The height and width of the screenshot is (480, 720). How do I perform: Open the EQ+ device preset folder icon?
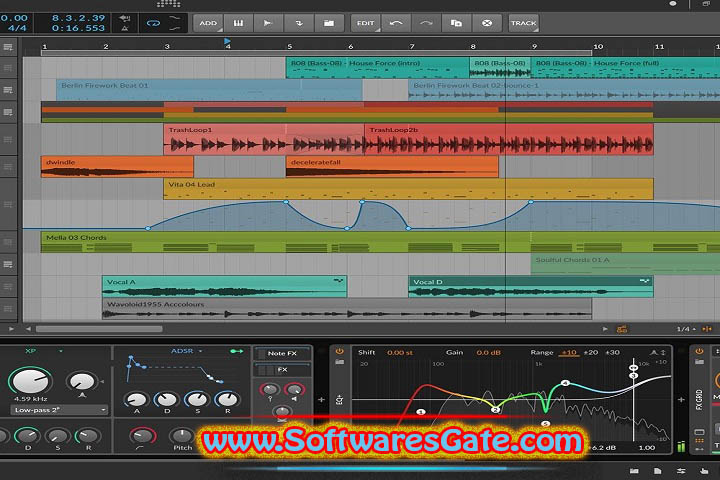click(339, 362)
